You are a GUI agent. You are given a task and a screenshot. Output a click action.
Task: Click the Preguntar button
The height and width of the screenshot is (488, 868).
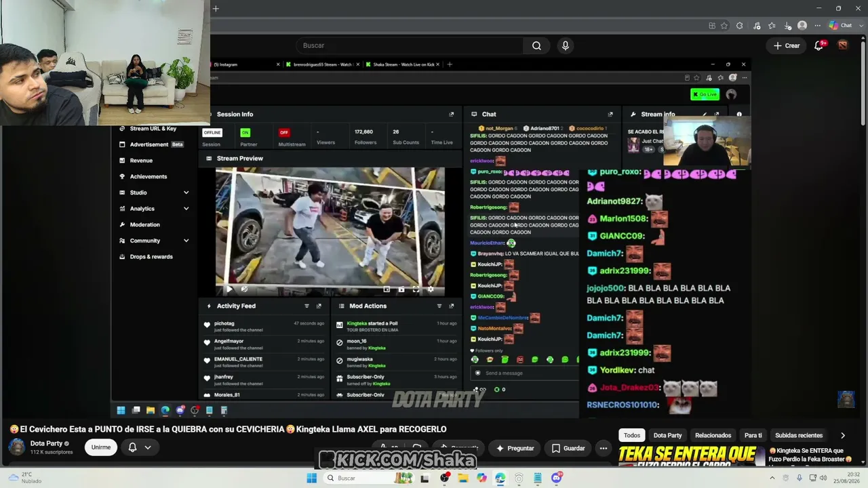[x=515, y=448]
